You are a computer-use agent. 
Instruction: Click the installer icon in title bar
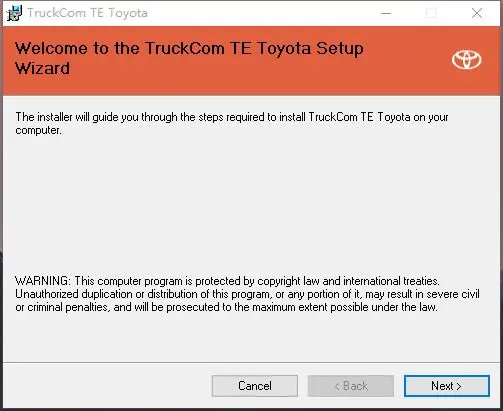pyautogui.click(x=14, y=13)
